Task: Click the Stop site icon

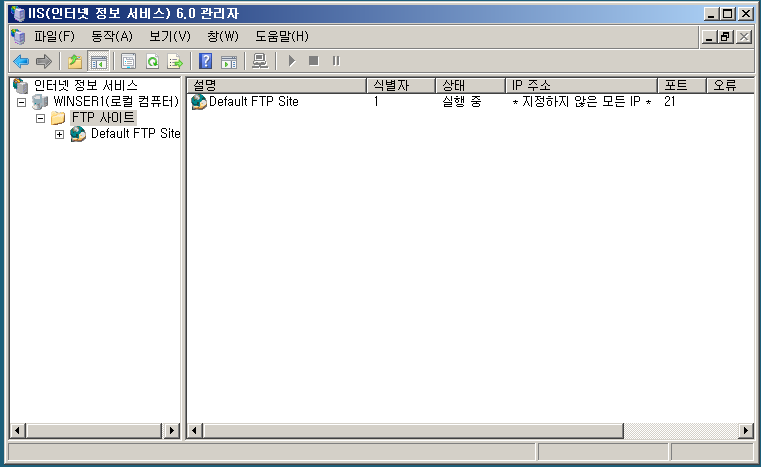Action: 314,61
